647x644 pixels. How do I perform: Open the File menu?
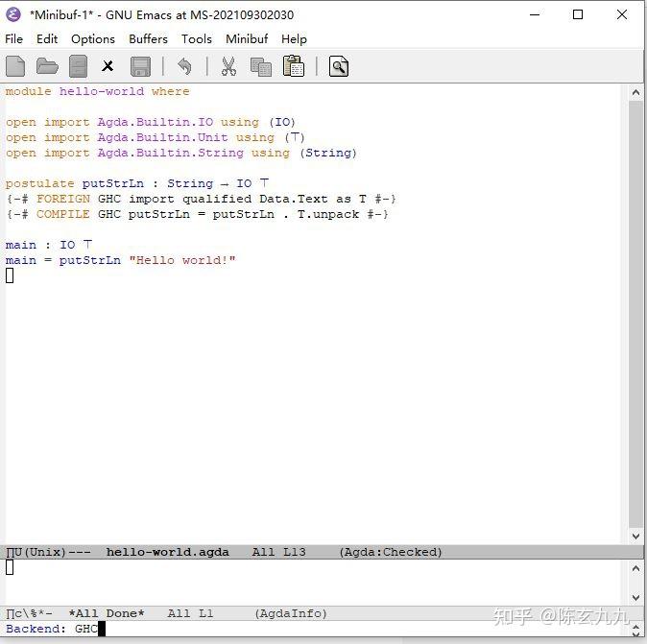(13, 39)
